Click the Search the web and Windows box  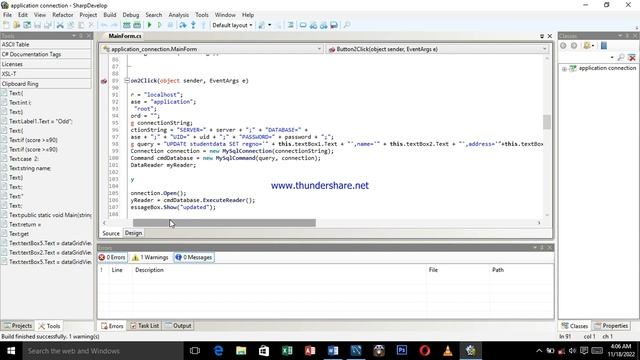click(102, 351)
